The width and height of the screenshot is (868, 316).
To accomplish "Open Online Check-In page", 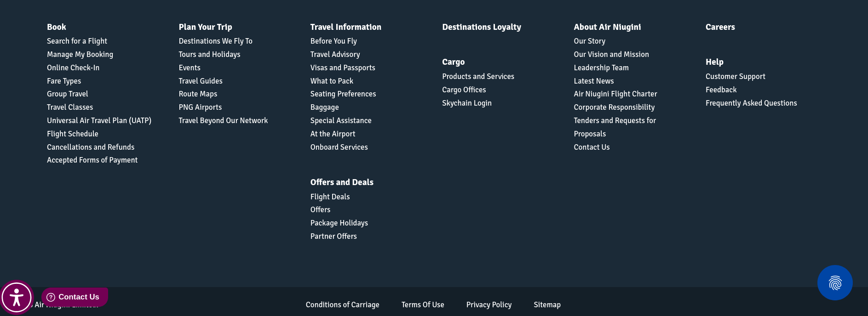I will click(73, 68).
